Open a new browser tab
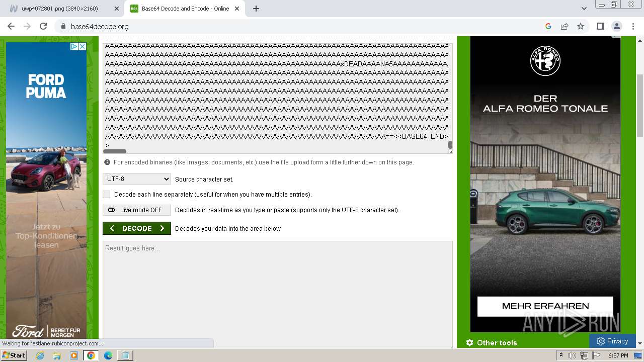This screenshot has width=644, height=362. tap(256, 9)
